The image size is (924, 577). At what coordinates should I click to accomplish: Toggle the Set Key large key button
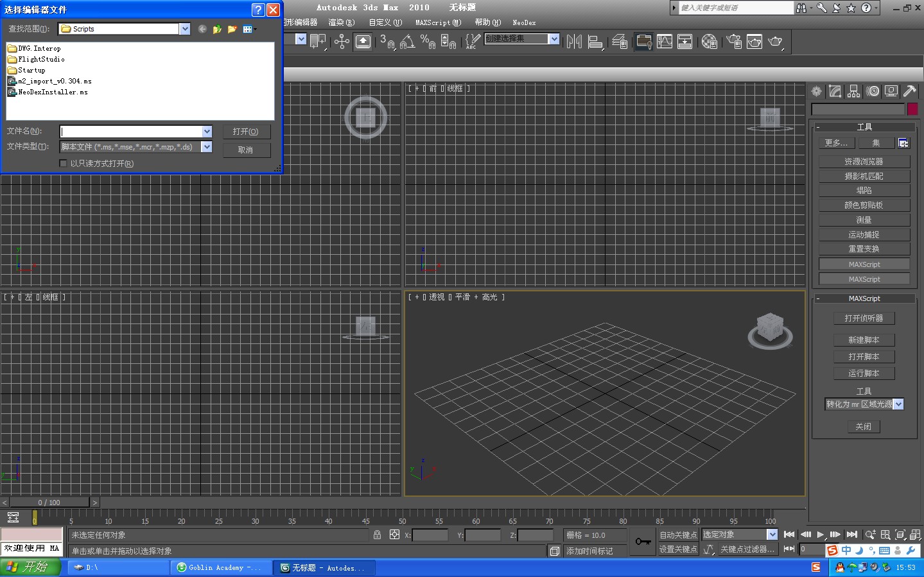click(643, 542)
